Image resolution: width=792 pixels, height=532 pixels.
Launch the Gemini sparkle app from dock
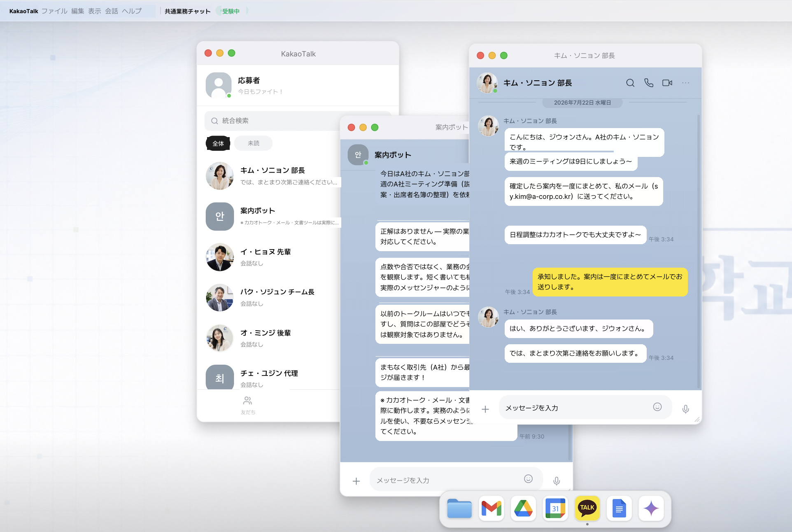651,508
